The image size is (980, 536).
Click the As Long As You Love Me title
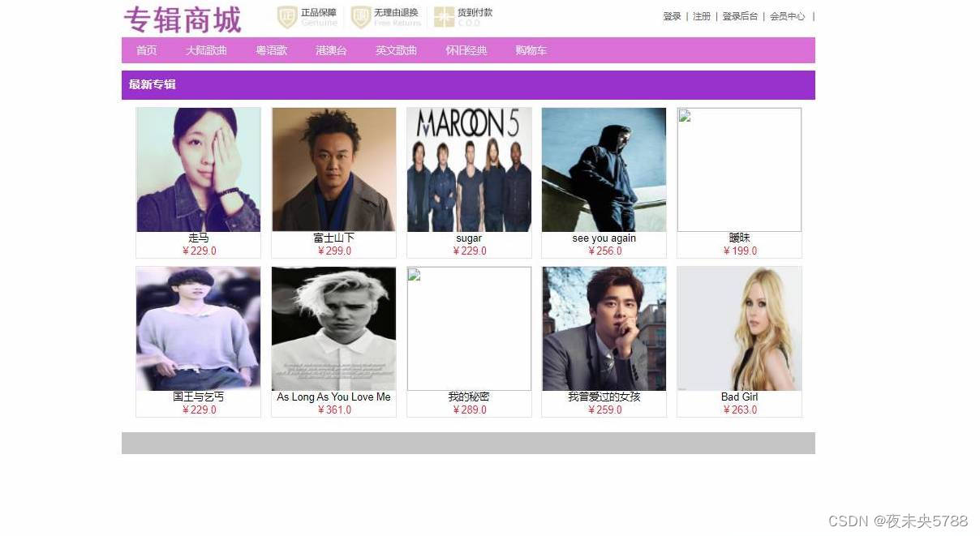pos(333,397)
